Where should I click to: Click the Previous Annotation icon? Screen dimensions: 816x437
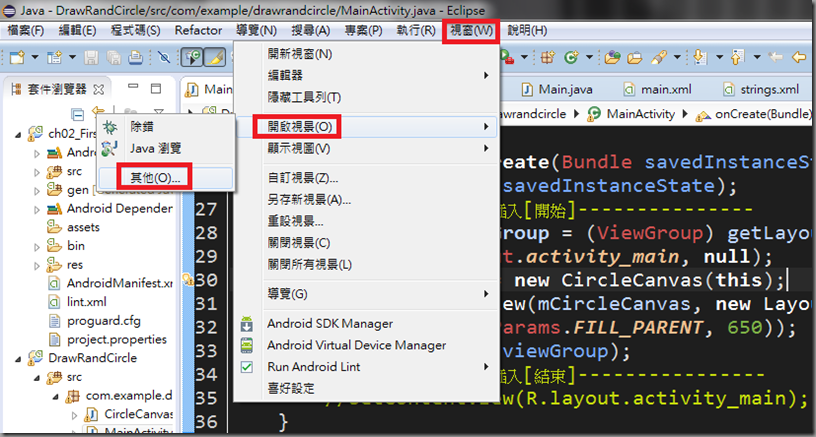pos(738,57)
